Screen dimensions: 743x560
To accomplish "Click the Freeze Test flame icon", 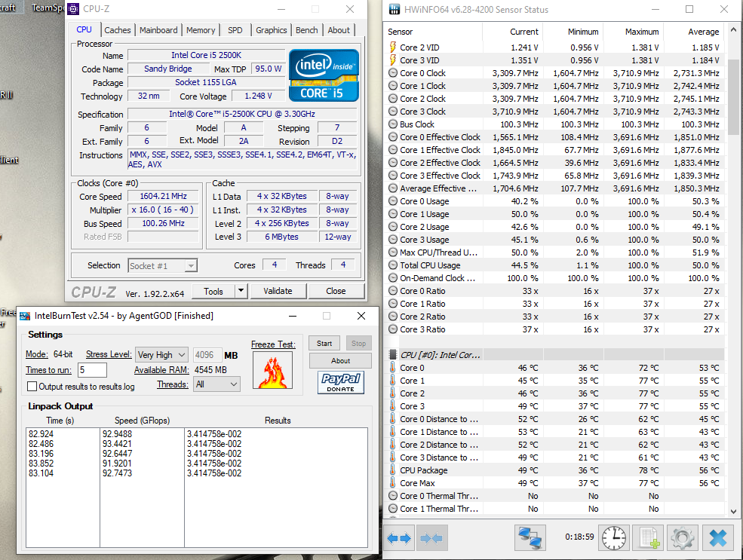I will 272,371.
